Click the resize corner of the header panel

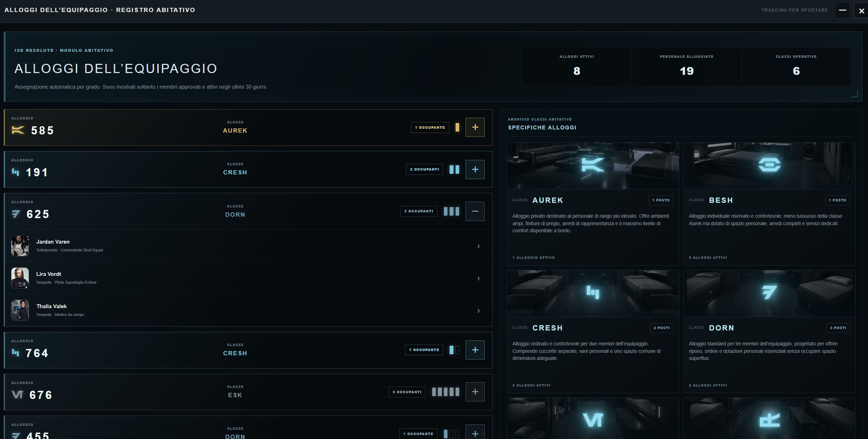(854, 94)
